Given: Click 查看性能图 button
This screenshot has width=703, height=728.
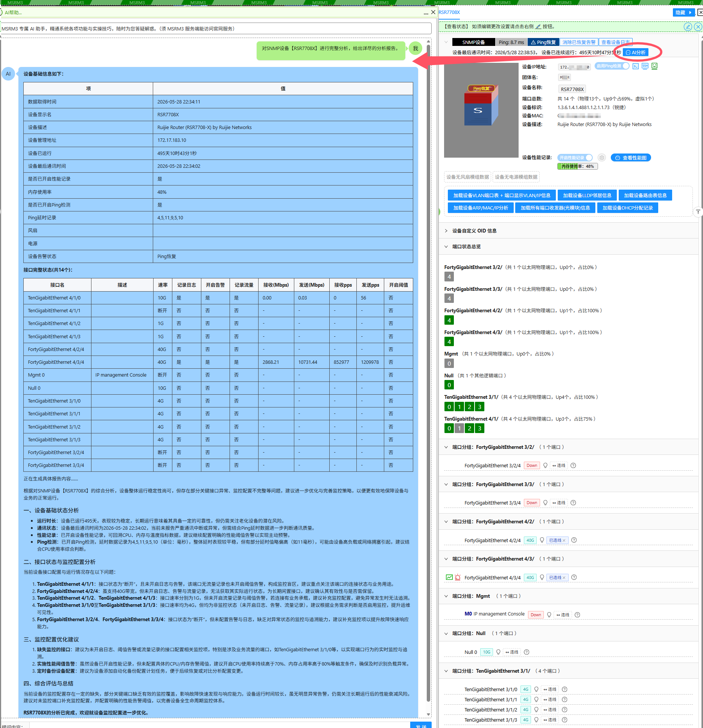Looking at the screenshot, I should coord(631,158).
